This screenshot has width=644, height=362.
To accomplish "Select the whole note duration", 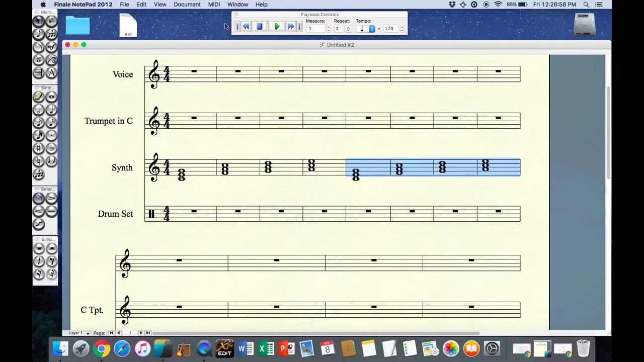I will pos(51,97).
